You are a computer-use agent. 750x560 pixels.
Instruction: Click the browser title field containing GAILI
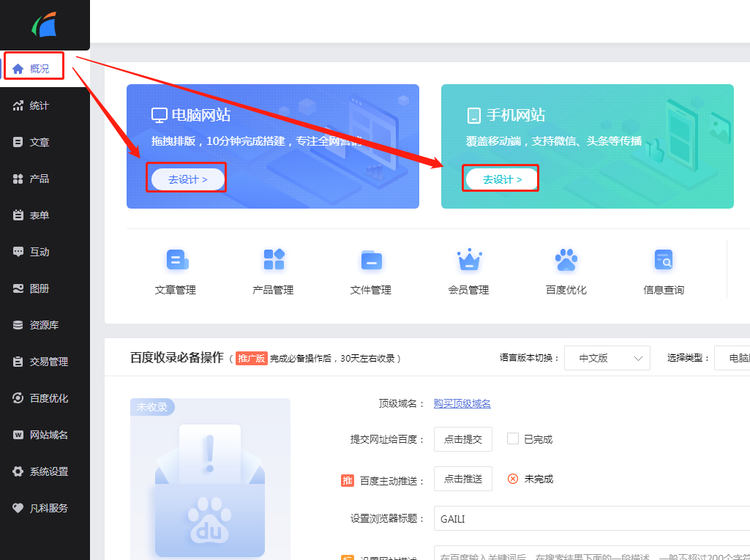coord(592,518)
